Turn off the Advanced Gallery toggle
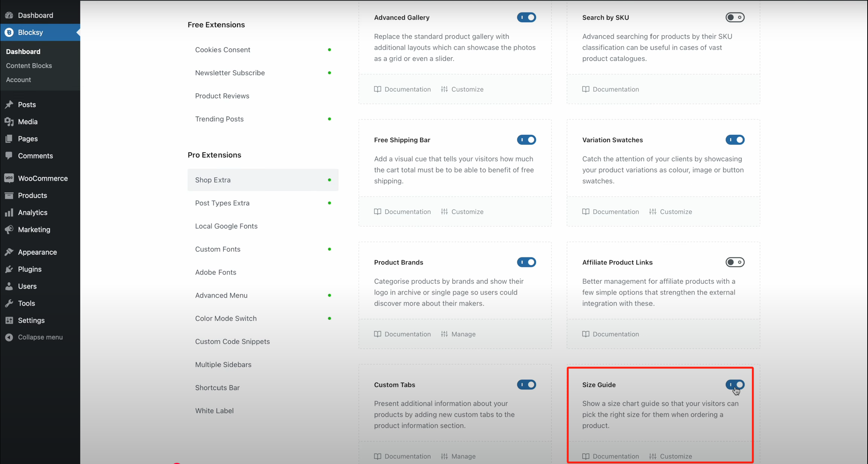 pyautogui.click(x=526, y=17)
